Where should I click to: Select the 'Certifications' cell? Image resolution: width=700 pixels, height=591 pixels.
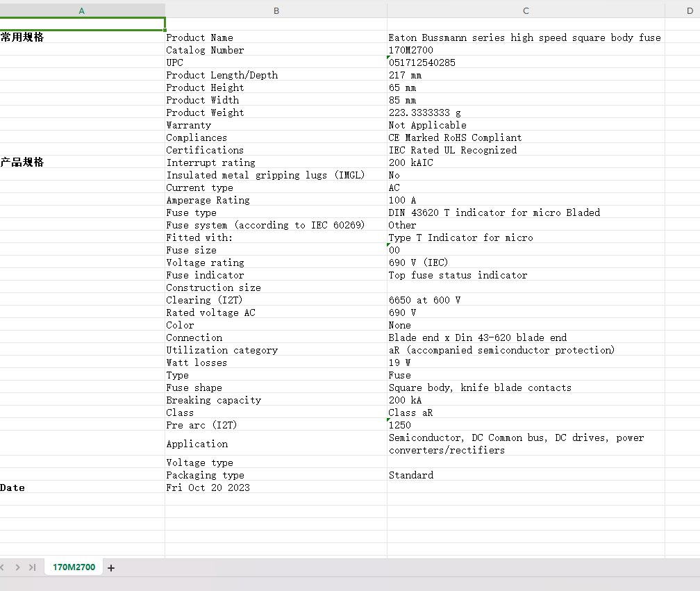tap(276, 149)
